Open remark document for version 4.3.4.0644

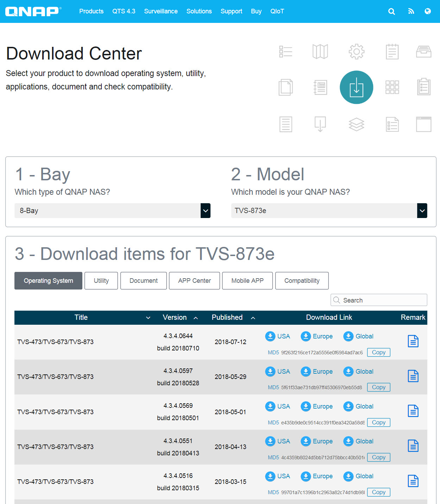coord(413,341)
